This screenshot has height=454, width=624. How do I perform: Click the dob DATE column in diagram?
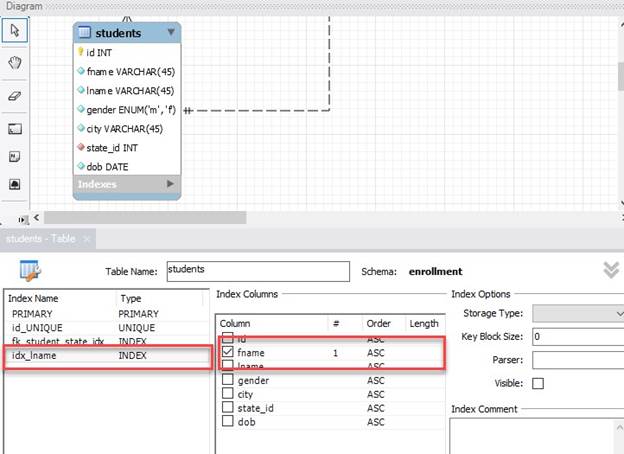coord(107,167)
